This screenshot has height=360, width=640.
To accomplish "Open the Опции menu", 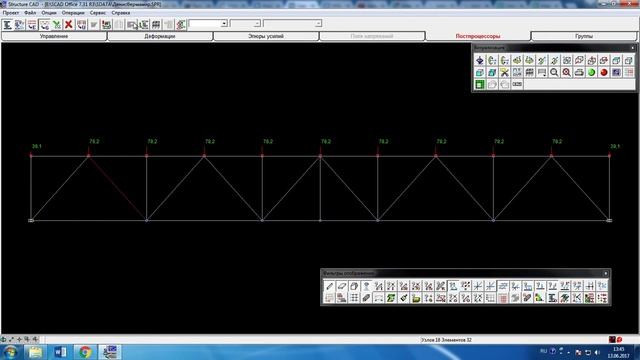I will [49, 13].
